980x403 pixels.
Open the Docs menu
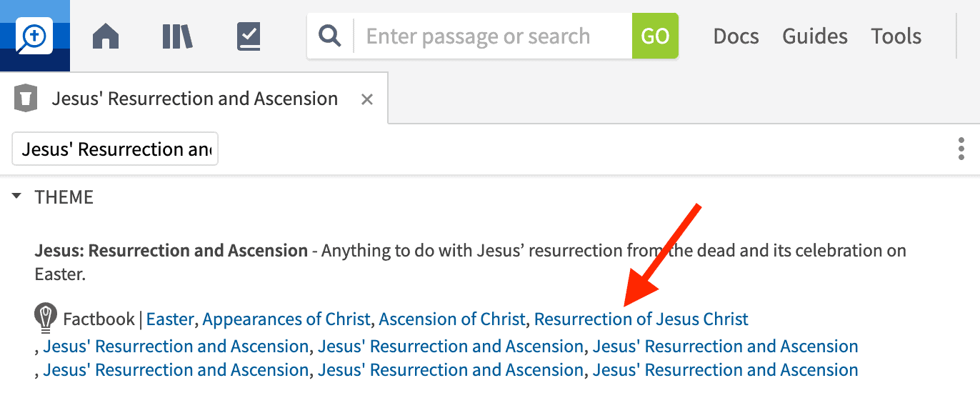(736, 36)
